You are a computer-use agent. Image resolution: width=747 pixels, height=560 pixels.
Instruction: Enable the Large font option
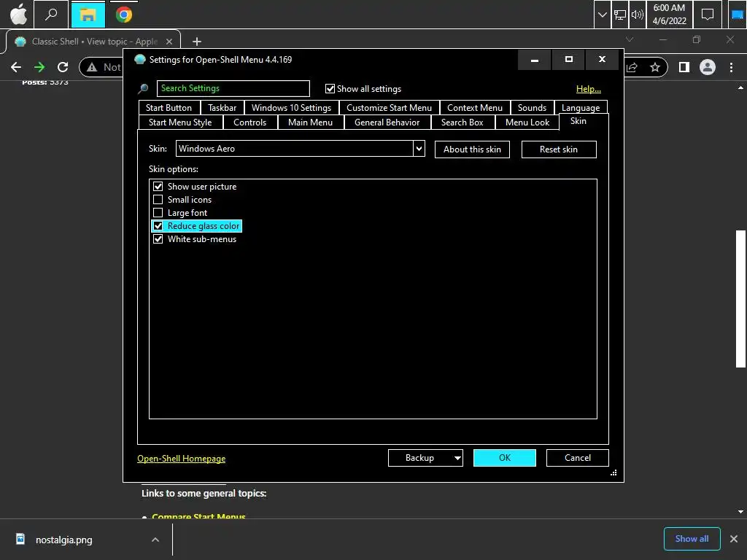(158, 212)
